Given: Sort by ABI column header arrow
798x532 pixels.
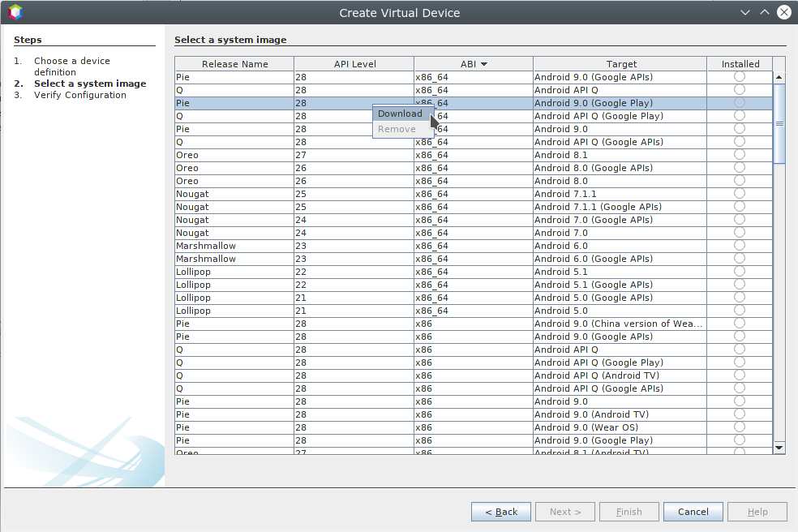Looking at the screenshot, I should [484, 64].
